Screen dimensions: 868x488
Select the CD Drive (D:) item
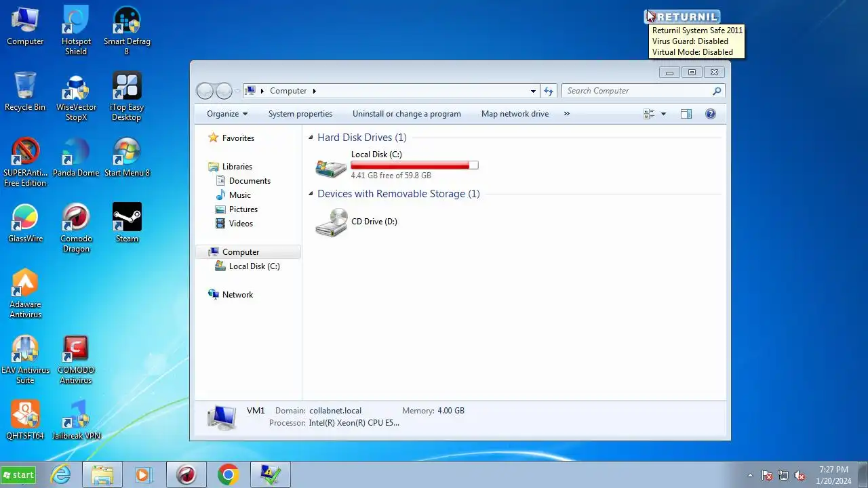tap(357, 222)
